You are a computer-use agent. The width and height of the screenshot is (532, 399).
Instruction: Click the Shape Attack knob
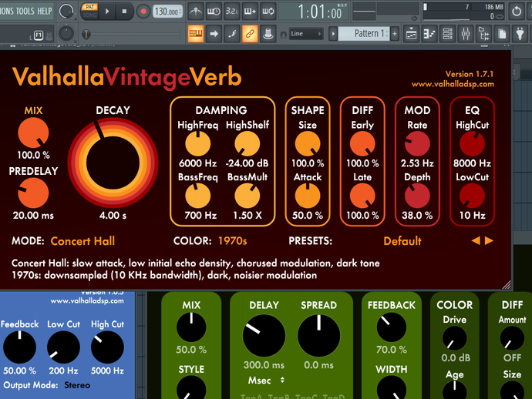click(308, 196)
